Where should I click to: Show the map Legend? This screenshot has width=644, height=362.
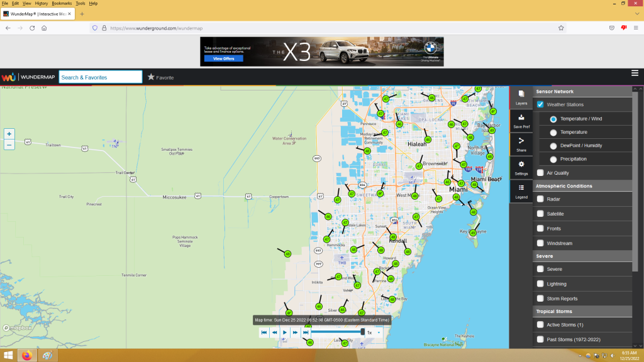(x=521, y=191)
